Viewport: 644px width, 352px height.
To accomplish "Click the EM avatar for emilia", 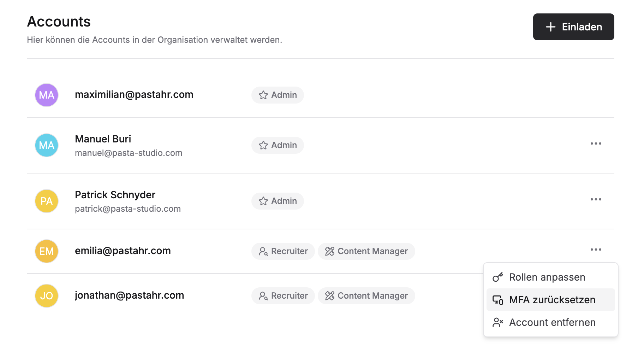I will tap(47, 251).
